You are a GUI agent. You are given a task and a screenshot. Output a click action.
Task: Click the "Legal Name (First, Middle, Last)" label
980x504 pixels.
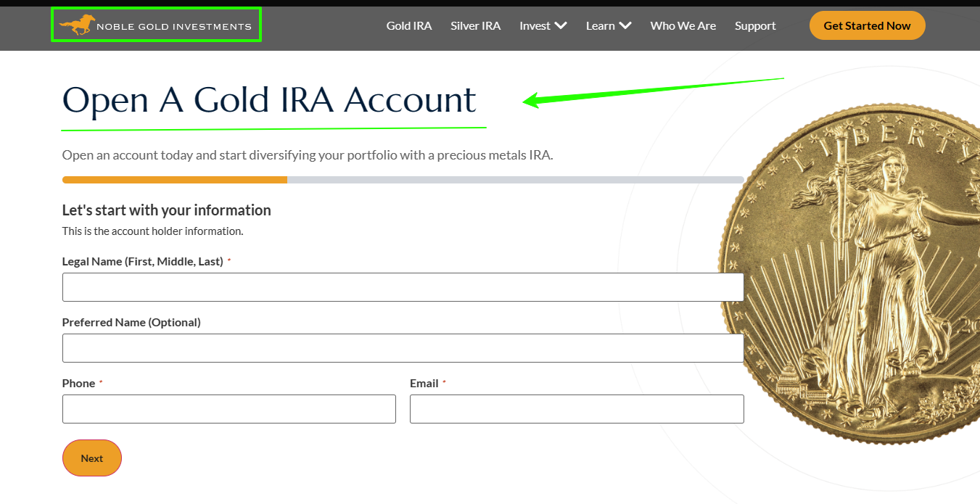tap(143, 261)
